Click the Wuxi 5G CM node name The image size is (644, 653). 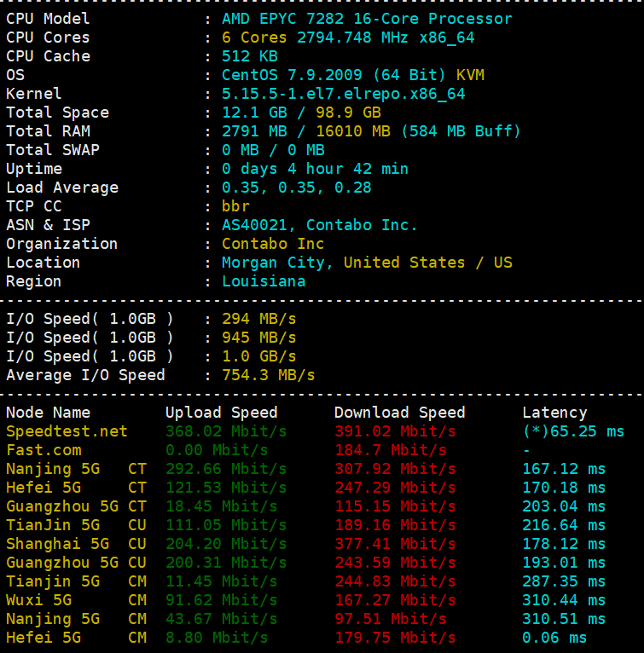pyautogui.click(x=76, y=600)
